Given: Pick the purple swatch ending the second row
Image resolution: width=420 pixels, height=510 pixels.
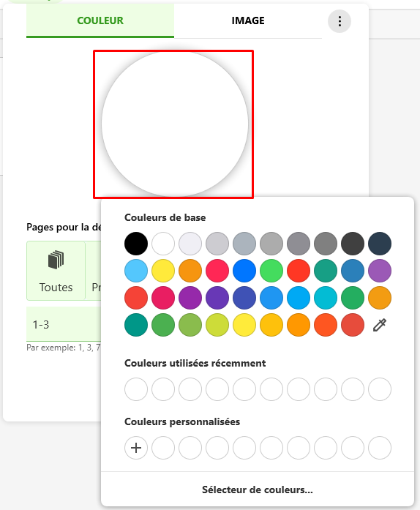Looking at the screenshot, I should [380, 271].
